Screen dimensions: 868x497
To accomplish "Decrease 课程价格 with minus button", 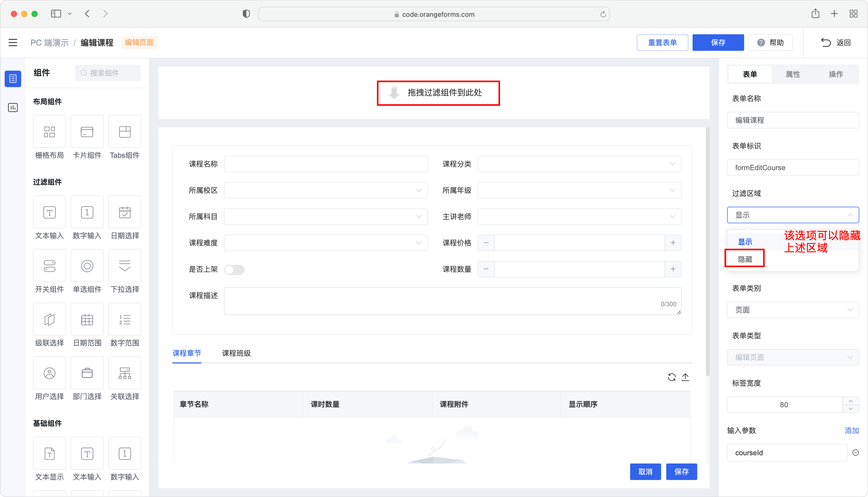I will tap(486, 243).
